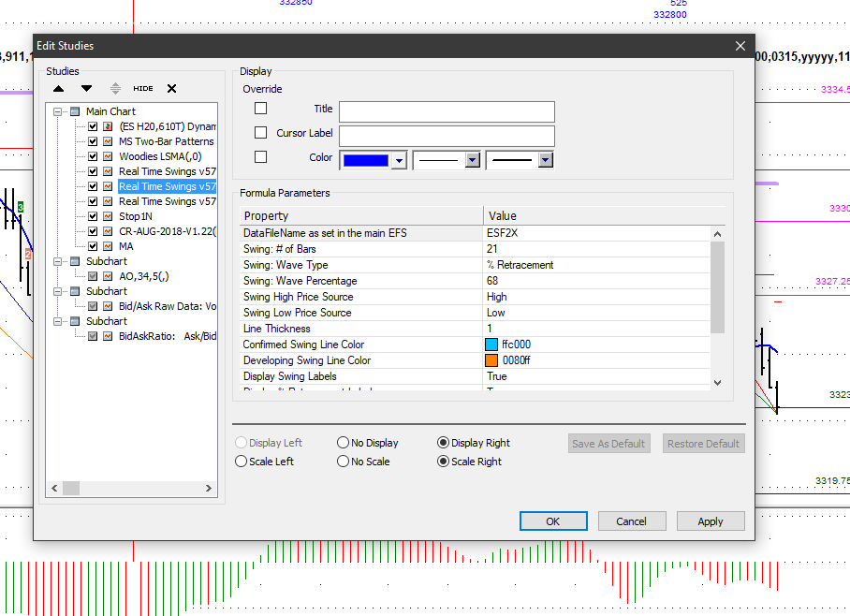Select the CR-AUG-2018-V1.22 study
This screenshot has width=850, height=616.
point(167,231)
